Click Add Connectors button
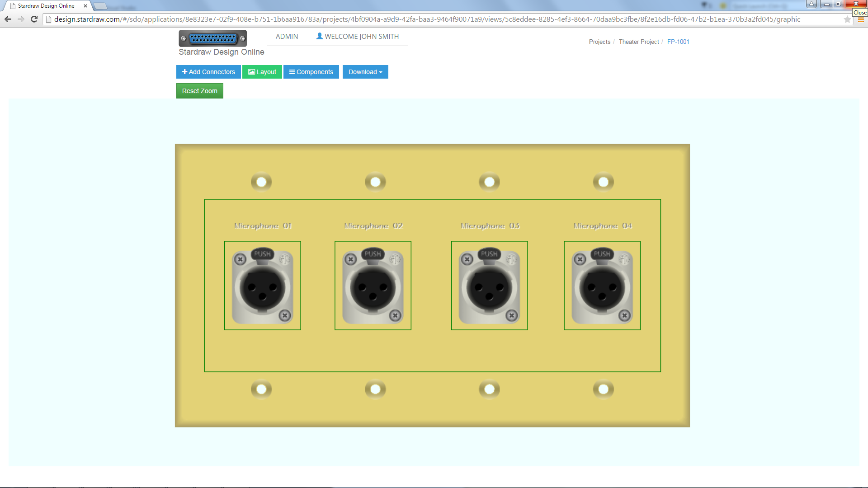868x488 pixels. pos(208,72)
